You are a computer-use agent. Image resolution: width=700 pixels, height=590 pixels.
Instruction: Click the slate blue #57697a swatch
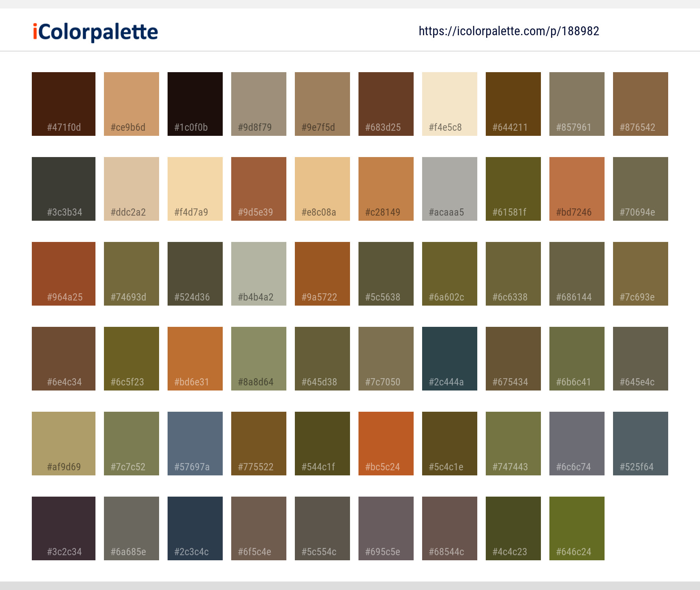point(195,443)
